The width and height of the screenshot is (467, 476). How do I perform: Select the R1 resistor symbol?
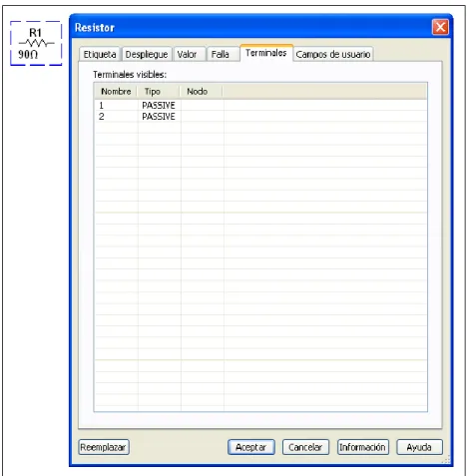pyautogui.click(x=36, y=43)
